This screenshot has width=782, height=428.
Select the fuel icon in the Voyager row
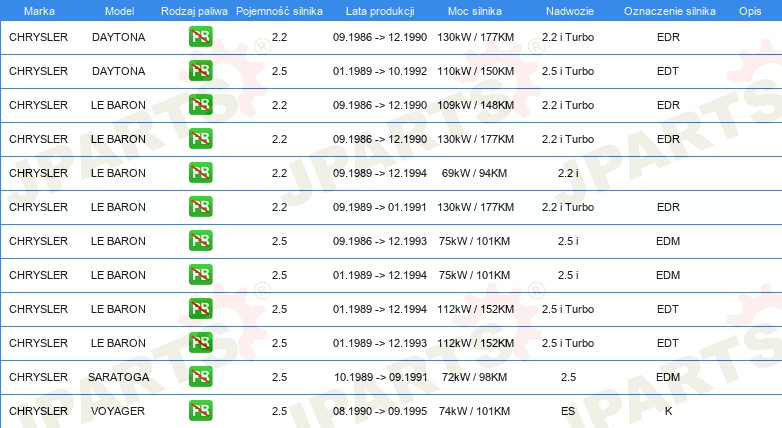click(200, 411)
